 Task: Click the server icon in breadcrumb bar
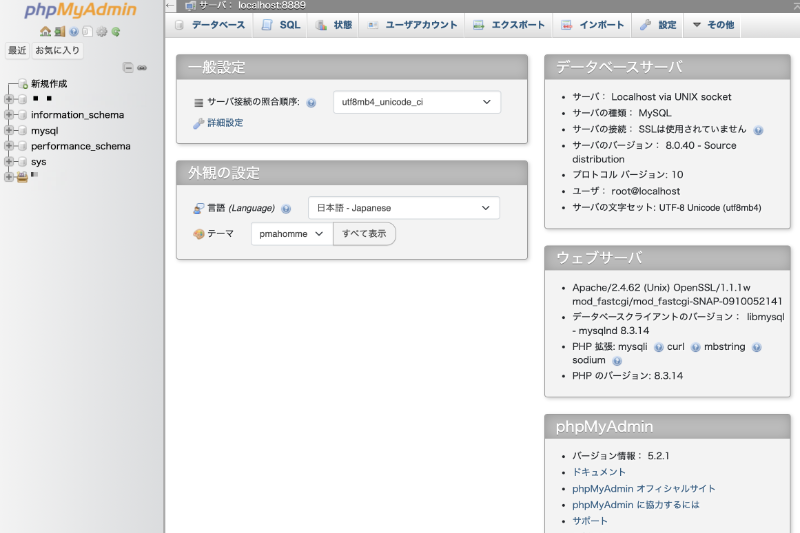point(190,6)
